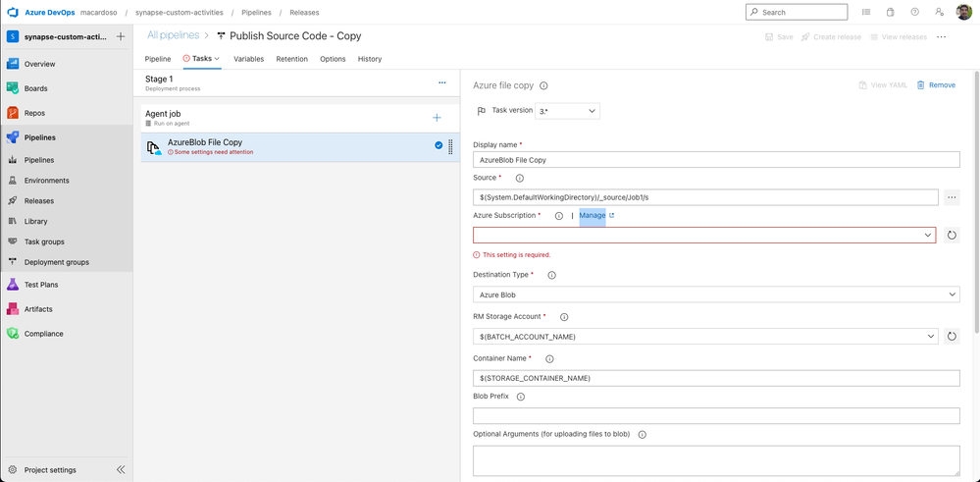Expand the RM Storage Account combo box
980x482 pixels.
[x=705, y=337]
